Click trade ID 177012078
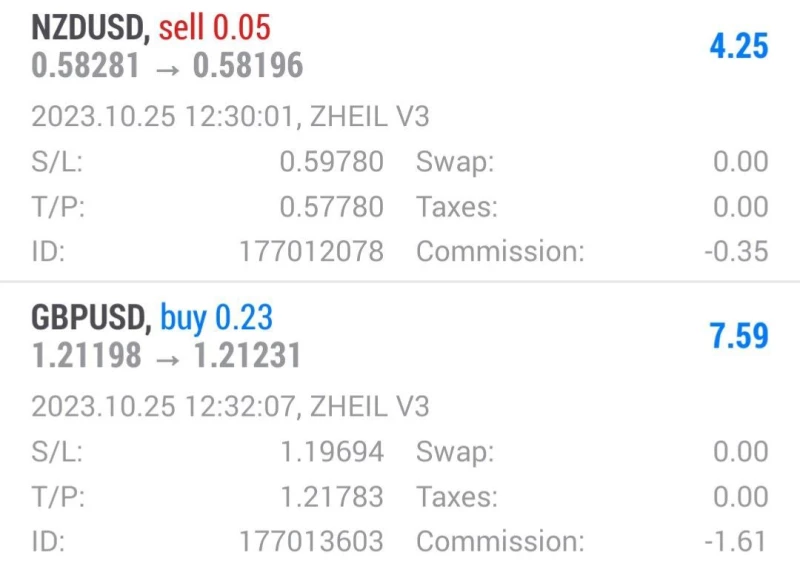 311,252
